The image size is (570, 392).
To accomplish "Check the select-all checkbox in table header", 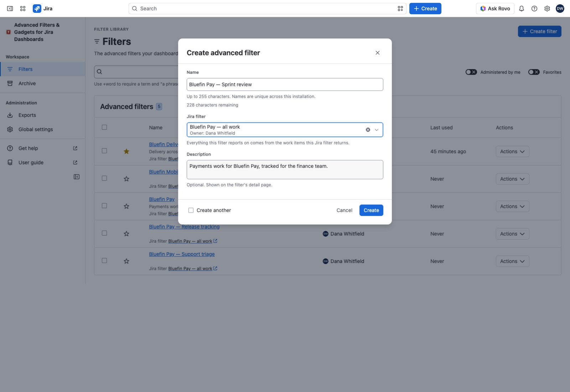I will [x=104, y=127].
